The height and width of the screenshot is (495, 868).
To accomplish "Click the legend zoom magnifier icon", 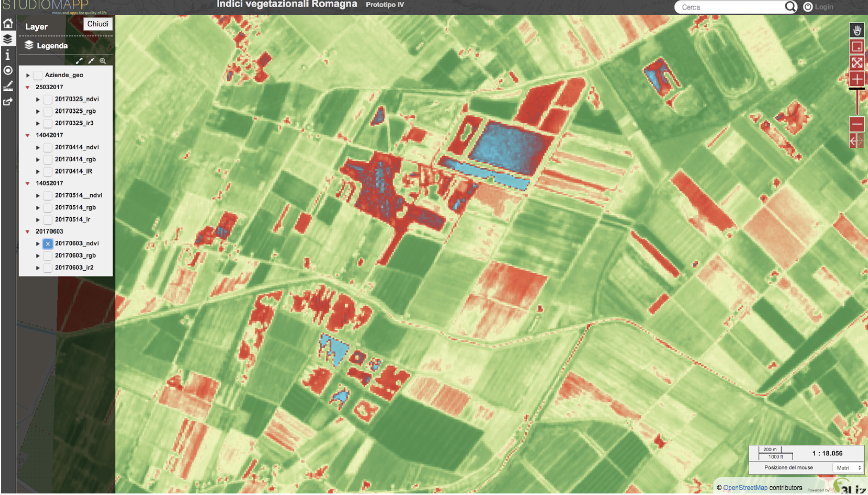I will (103, 61).
